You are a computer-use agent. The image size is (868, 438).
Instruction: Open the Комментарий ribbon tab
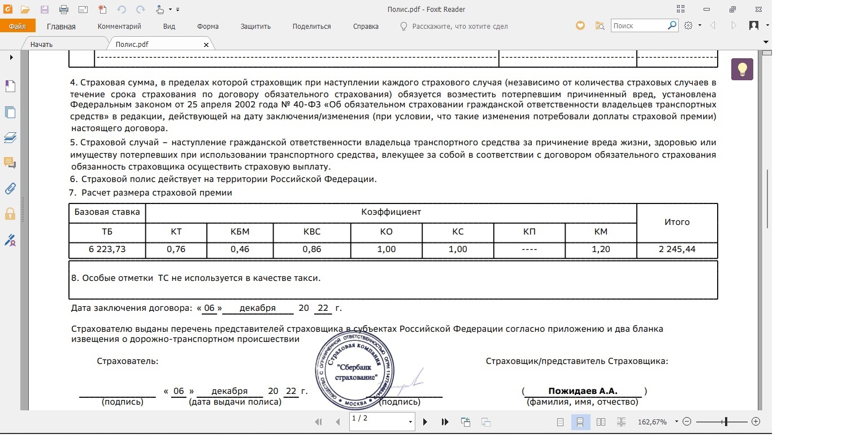click(119, 26)
